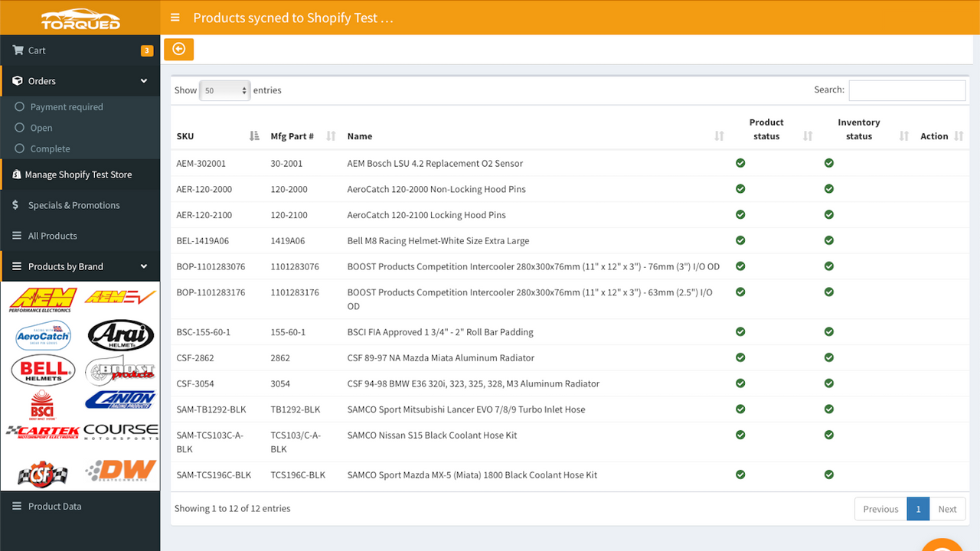Select the Canton brand logo

tap(120, 400)
